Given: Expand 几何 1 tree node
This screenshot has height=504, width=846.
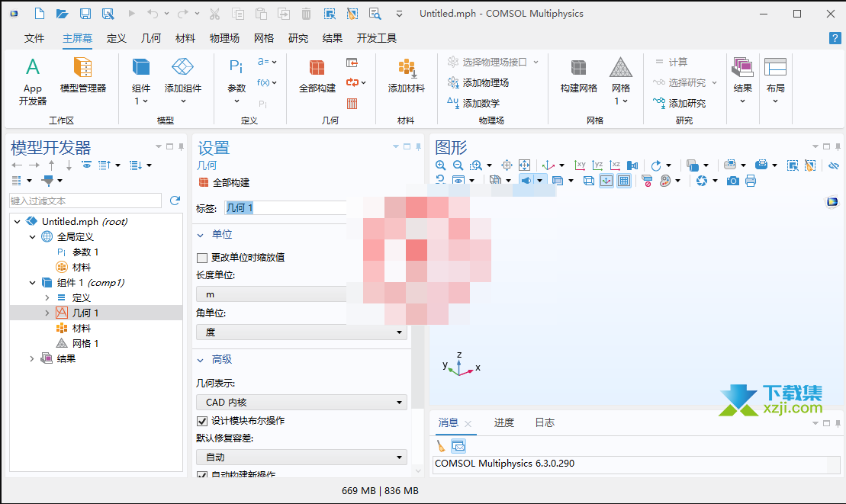Looking at the screenshot, I should [47, 313].
